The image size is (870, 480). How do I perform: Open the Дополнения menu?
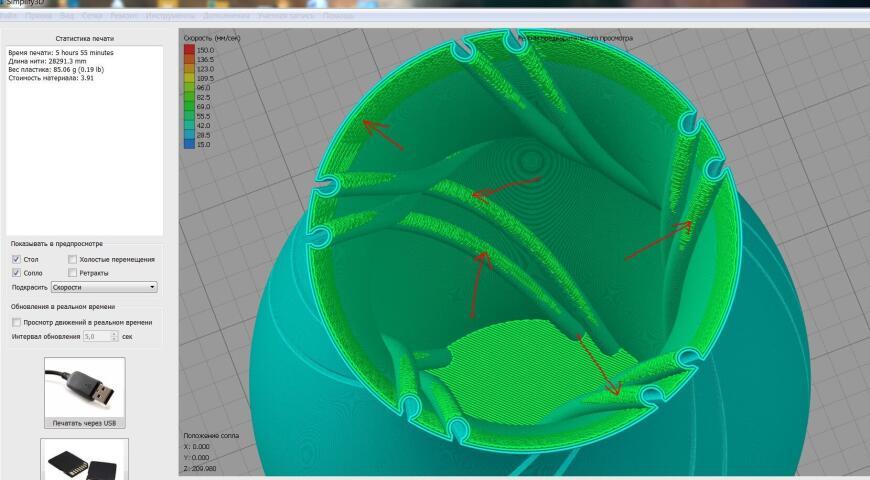point(226,16)
